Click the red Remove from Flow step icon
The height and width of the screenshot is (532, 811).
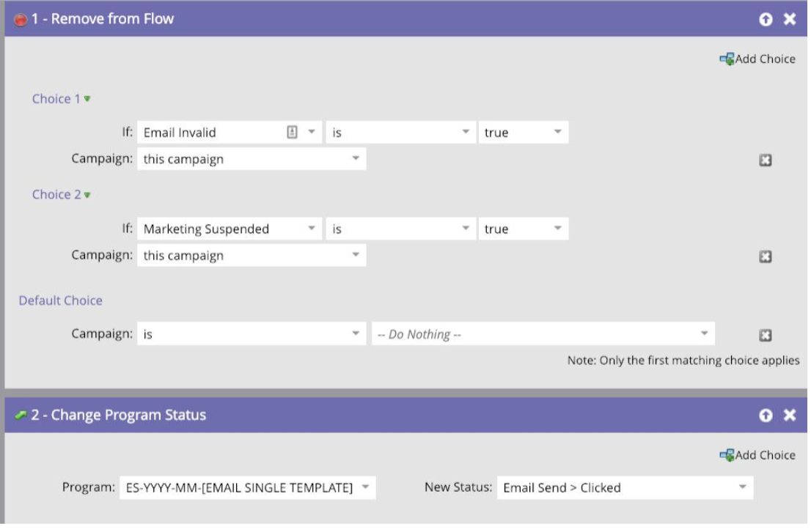[20, 20]
